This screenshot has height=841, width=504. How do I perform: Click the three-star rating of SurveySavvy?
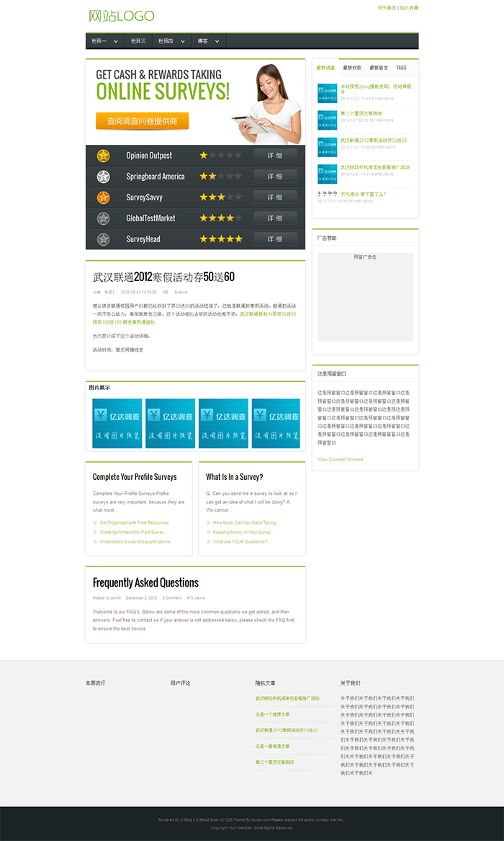pyautogui.click(x=220, y=197)
